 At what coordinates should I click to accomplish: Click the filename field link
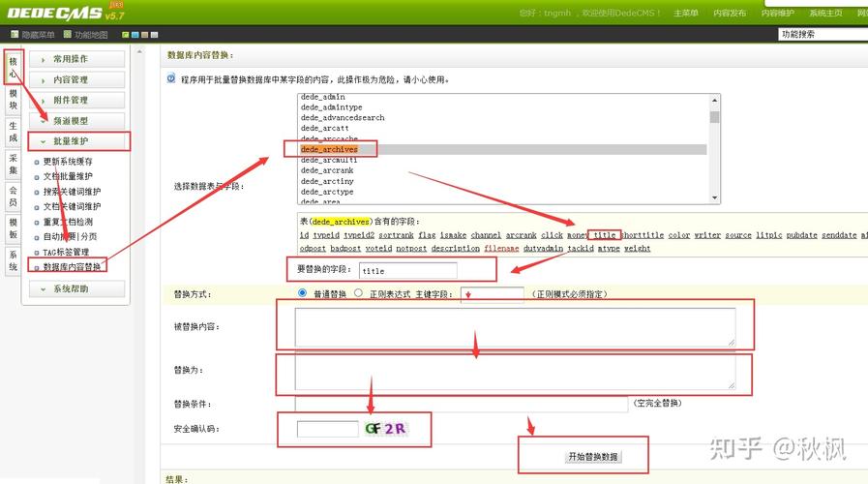[501, 249]
